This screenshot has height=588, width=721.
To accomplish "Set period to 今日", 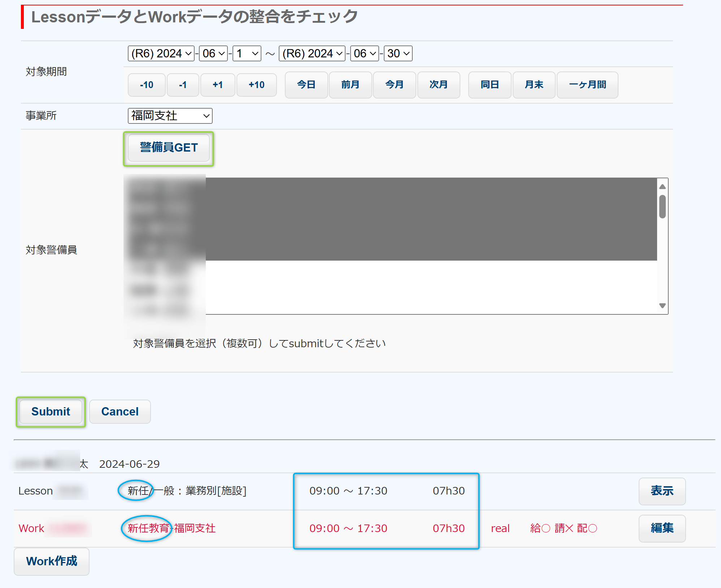I will [306, 85].
